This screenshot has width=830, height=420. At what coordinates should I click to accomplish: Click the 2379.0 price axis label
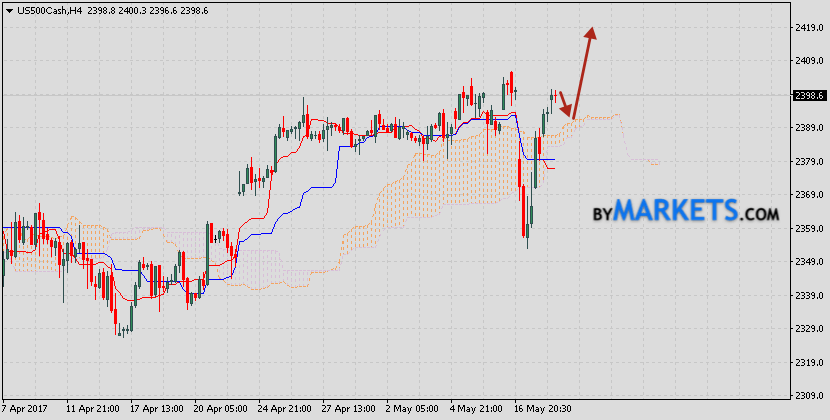[x=808, y=161]
